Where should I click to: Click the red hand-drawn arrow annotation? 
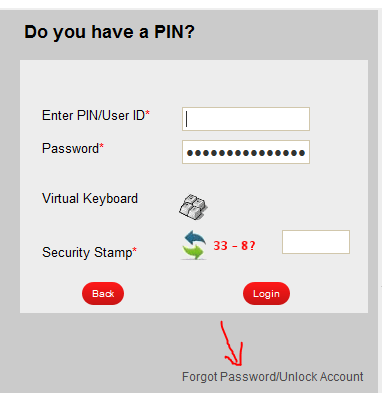pyautogui.click(x=232, y=343)
